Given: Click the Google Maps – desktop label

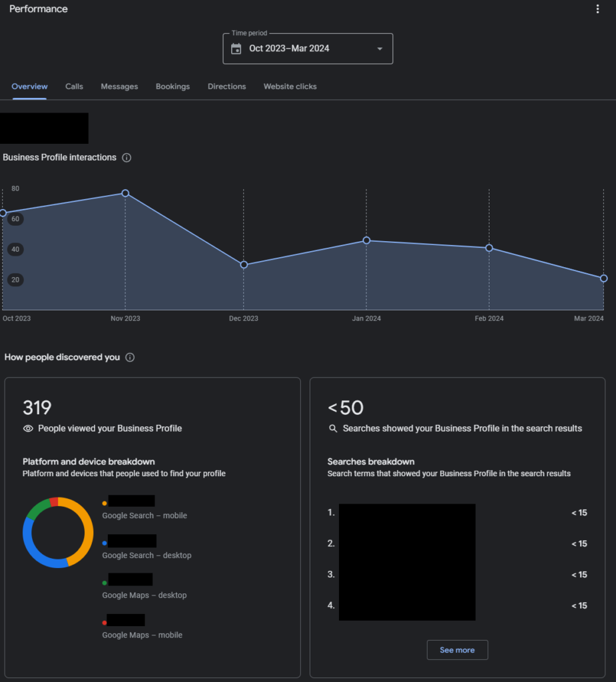Looking at the screenshot, I should [x=145, y=595].
